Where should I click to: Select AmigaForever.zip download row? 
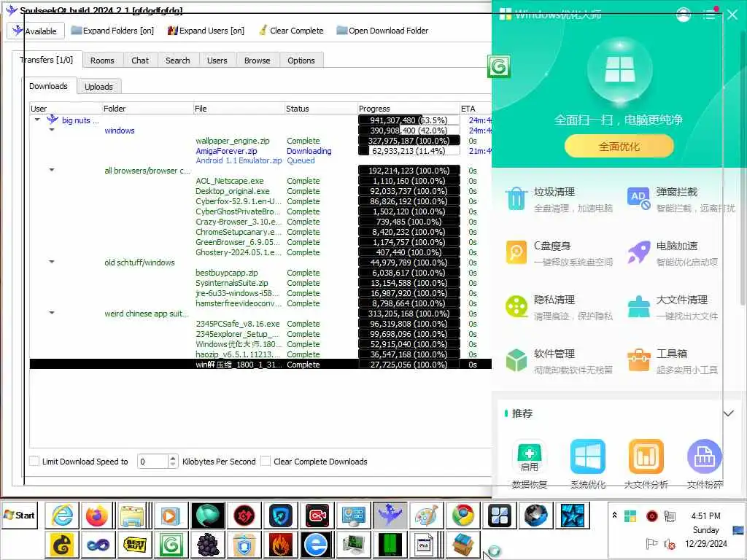coord(260,151)
